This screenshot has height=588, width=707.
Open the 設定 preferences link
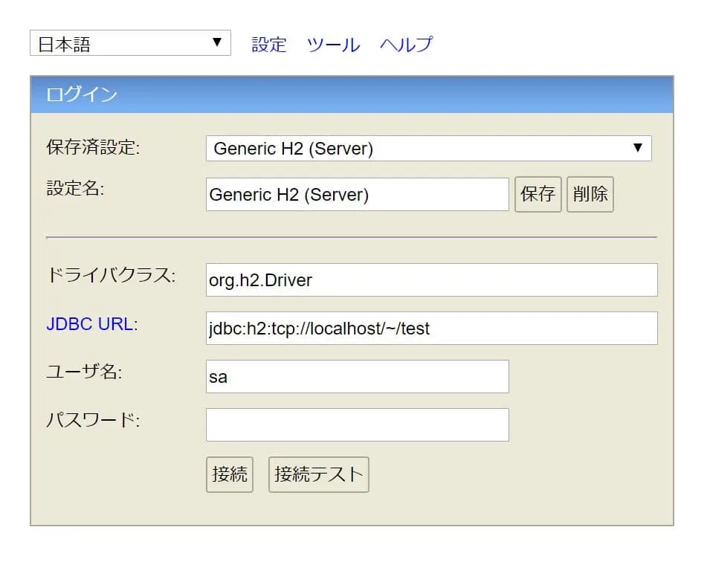(x=268, y=44)
